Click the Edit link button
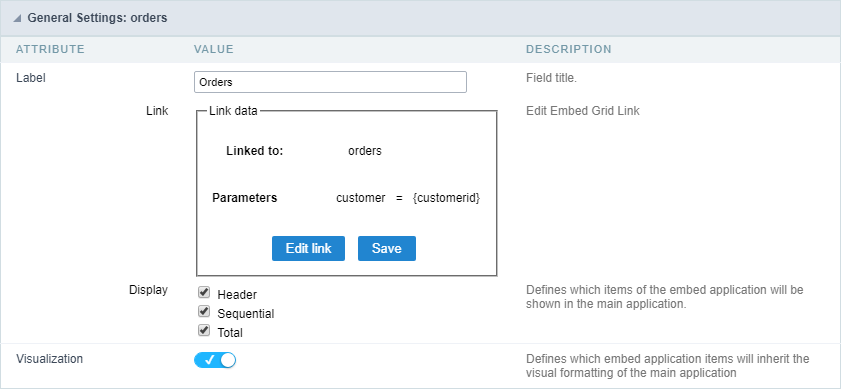This screenshot has width=841, height=389. point(308,248)
